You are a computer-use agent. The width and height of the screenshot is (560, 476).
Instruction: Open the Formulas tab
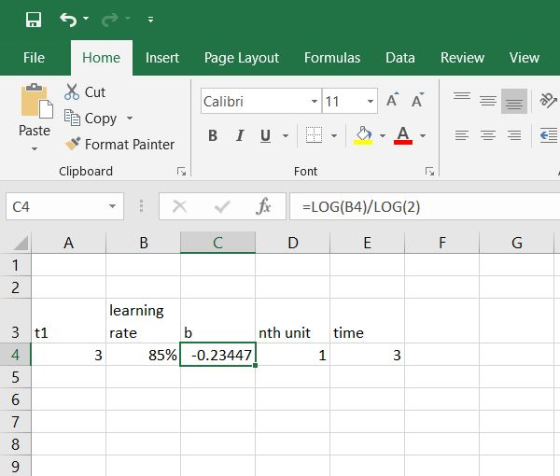pyautogui.click(x=332, y=58)
